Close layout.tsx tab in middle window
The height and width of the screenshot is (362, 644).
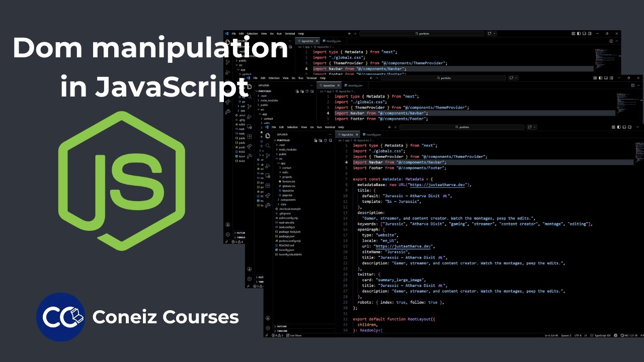point(339,85)
